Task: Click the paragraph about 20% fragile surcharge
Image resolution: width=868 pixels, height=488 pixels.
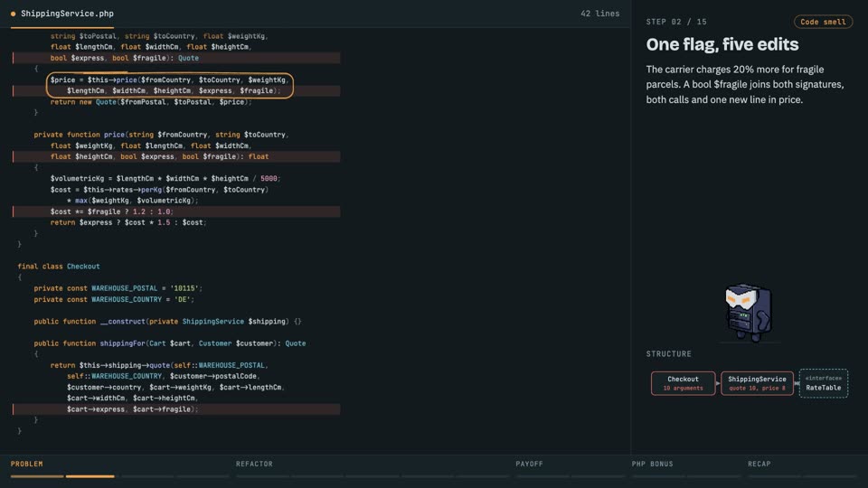Action: point(745,85)
